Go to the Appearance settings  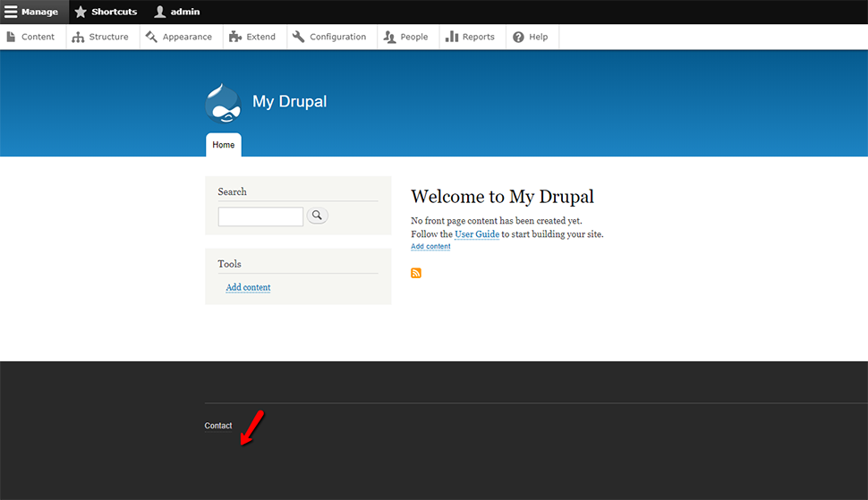point(179,37)
